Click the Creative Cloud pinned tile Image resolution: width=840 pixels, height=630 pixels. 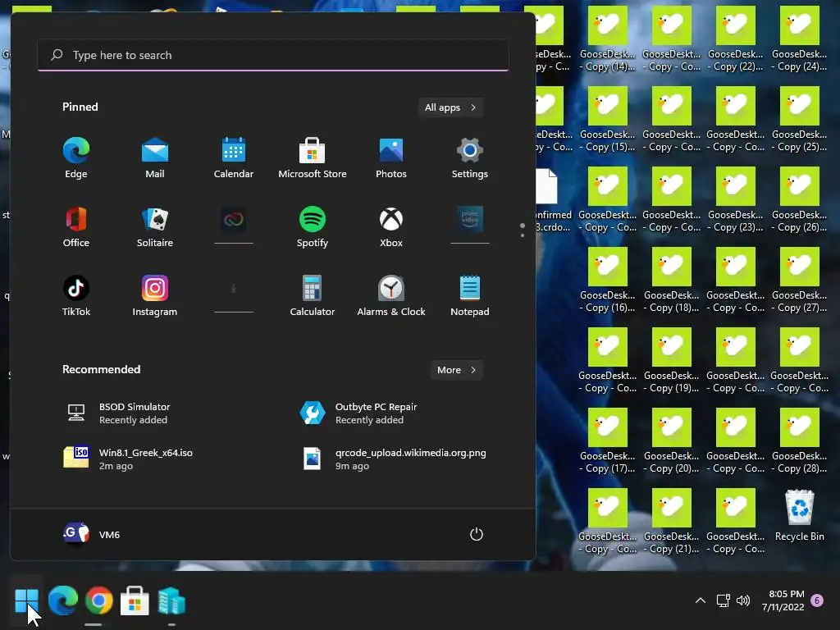234,225
